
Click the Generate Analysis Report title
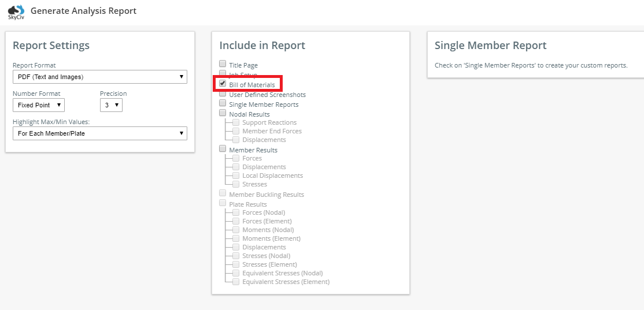84,11
